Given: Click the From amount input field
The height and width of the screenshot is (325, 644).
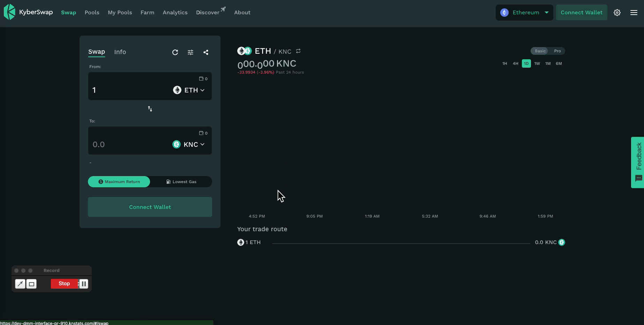Looking at the screenshot, I should click(131, 90).
